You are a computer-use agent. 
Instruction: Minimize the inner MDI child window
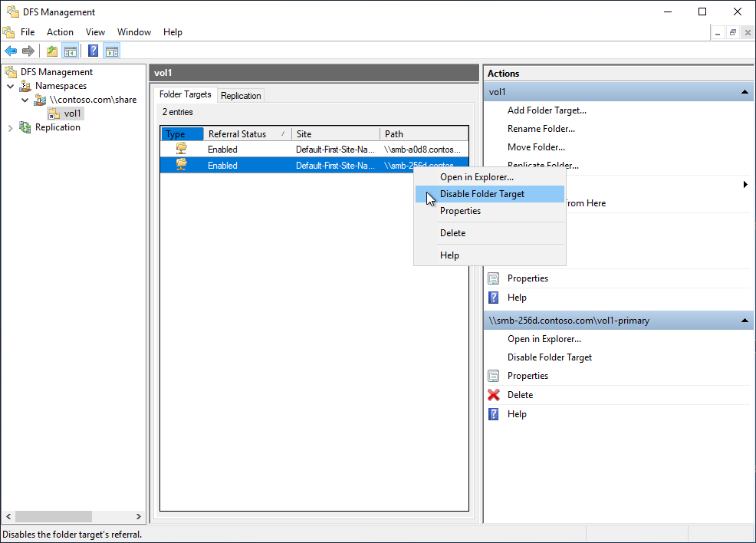click(x=718, y=32)
